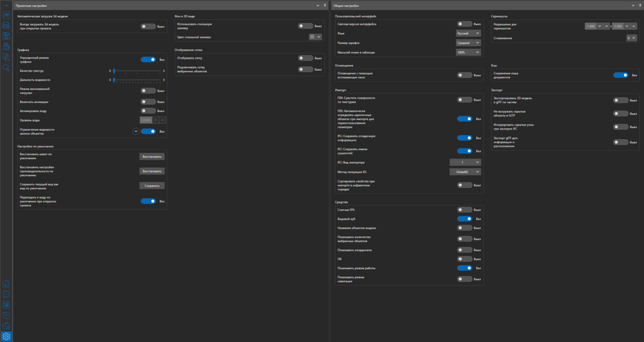Expand the Метод генерации ID dropdown
Screen dimensions: 644x342
[x=465, y=172]
